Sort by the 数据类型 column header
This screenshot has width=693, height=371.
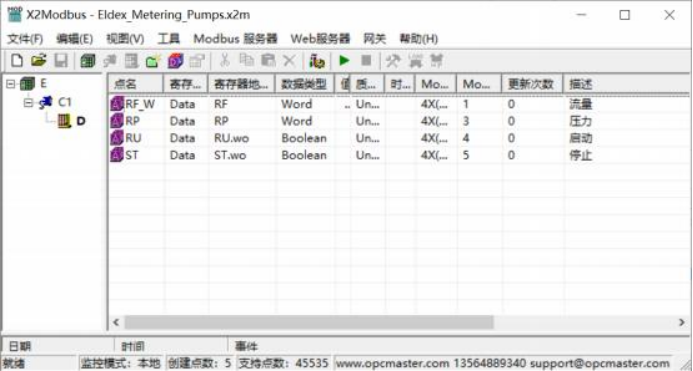coord(304,84)
